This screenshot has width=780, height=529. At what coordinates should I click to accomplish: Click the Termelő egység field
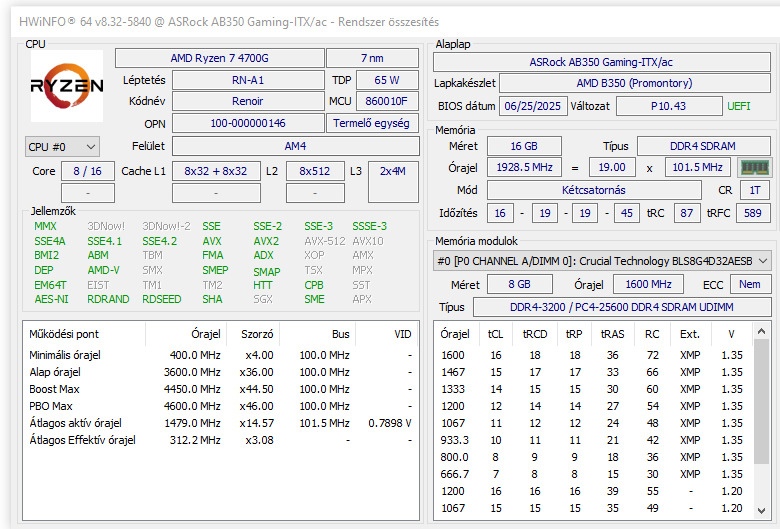coord(372,123)
